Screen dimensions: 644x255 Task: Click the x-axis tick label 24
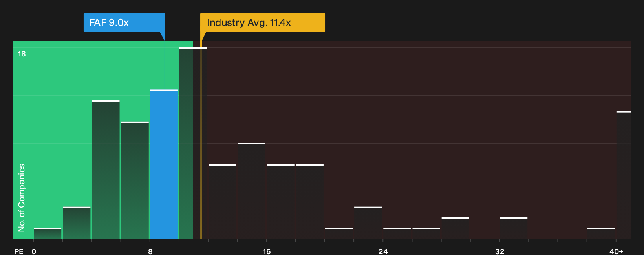tap(383, 251)
